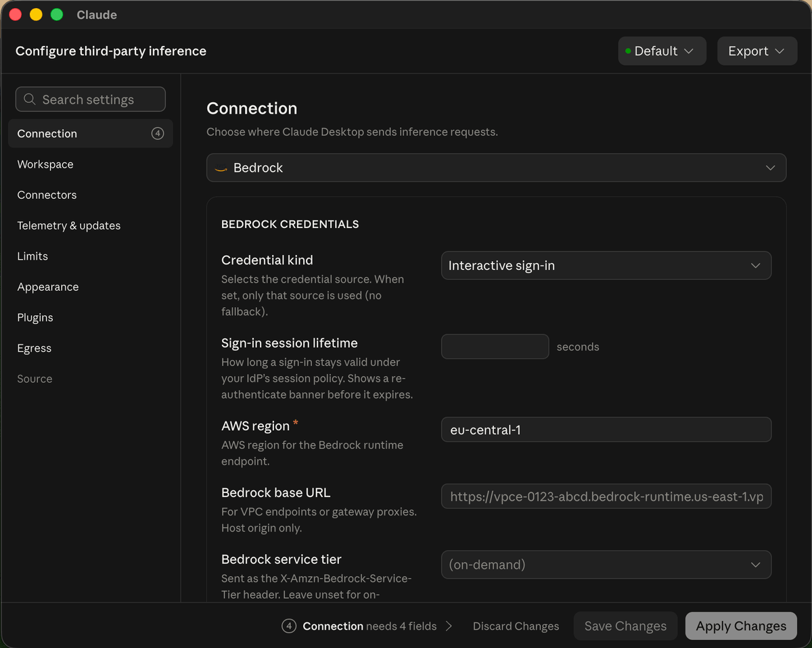Screen dimensions: 812x648
Task: Click Discard Changes
Action: [516, 626]
